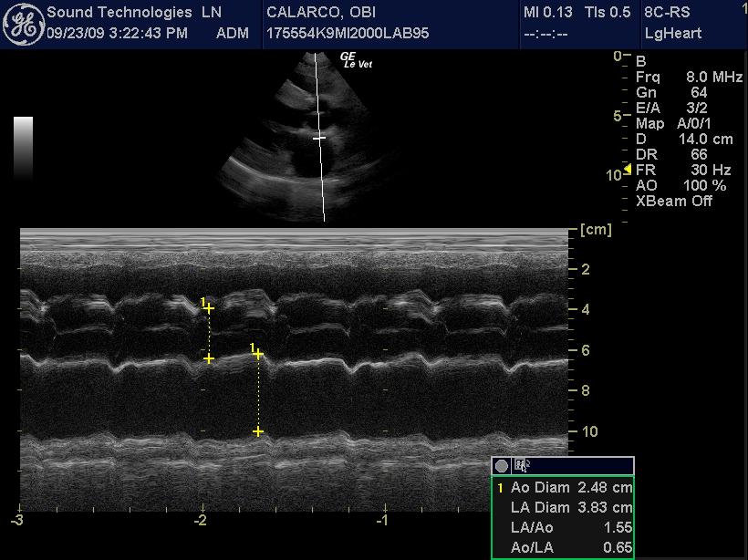This screenshot has height=560, width=748.
Task: Click the GE logo in the header
Action: (23, 23)
